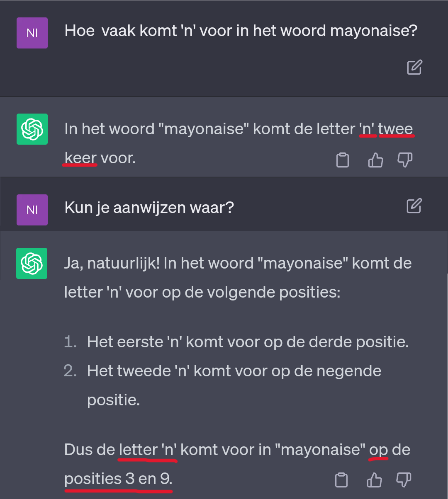
Task: Copy the reply ending in 'posities 3 en 9'
Action: [341, 480]
